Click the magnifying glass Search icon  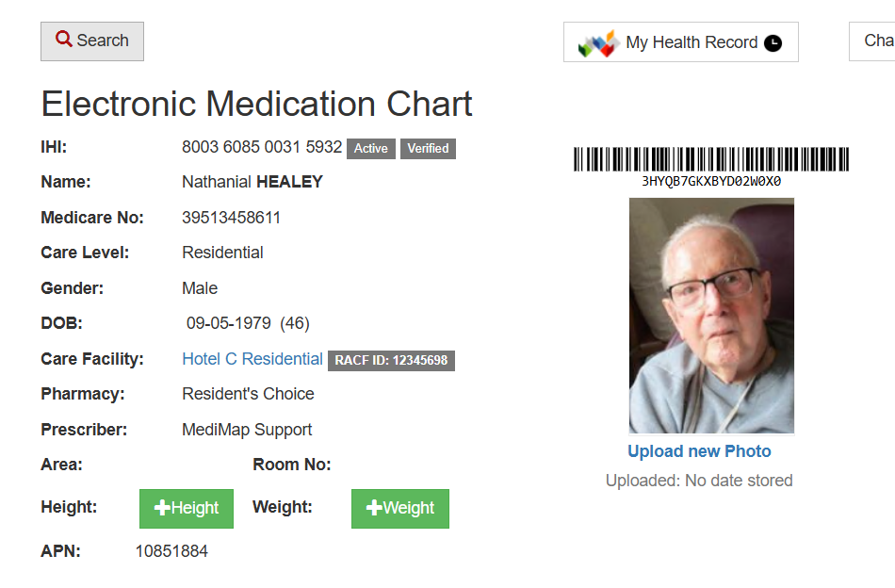[64, 40]
